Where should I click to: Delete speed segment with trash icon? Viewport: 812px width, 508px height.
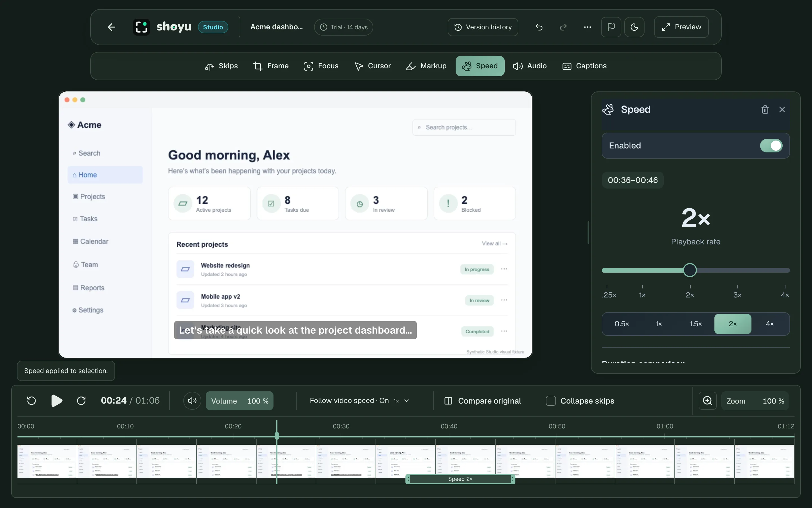pos(765,110)
